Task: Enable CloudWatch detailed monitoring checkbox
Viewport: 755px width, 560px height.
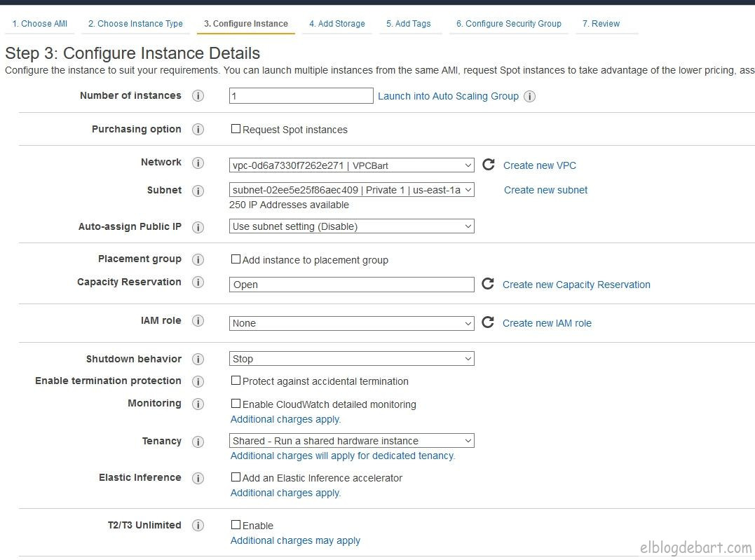Action: point(236,404)
